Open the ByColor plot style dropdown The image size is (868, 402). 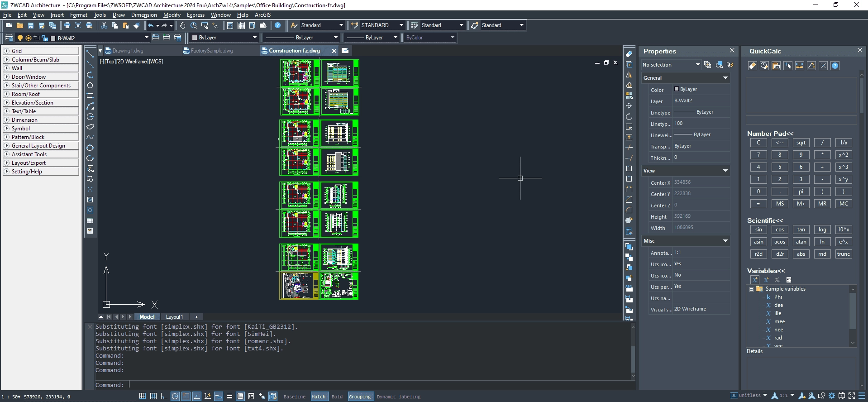pyautogui.click(x=453, y=38)
